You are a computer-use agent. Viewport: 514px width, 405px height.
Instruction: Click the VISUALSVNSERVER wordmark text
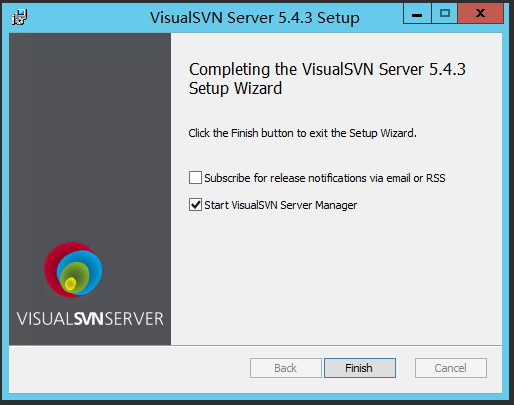(90, 319)
